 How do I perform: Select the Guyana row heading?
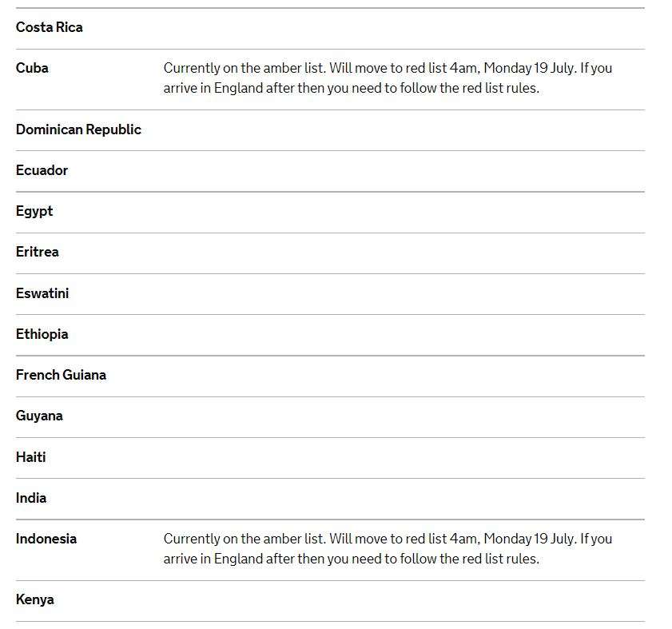[x=39, y=416]
